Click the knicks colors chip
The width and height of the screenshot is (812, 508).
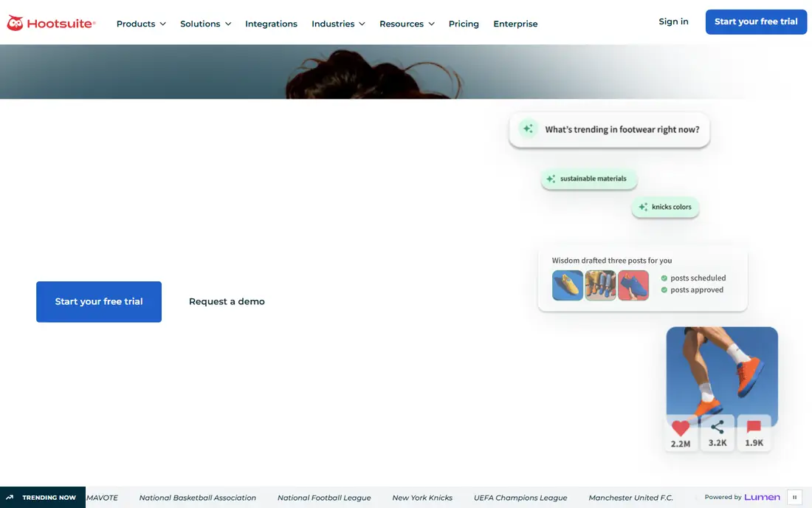click(x=665, y=207)
